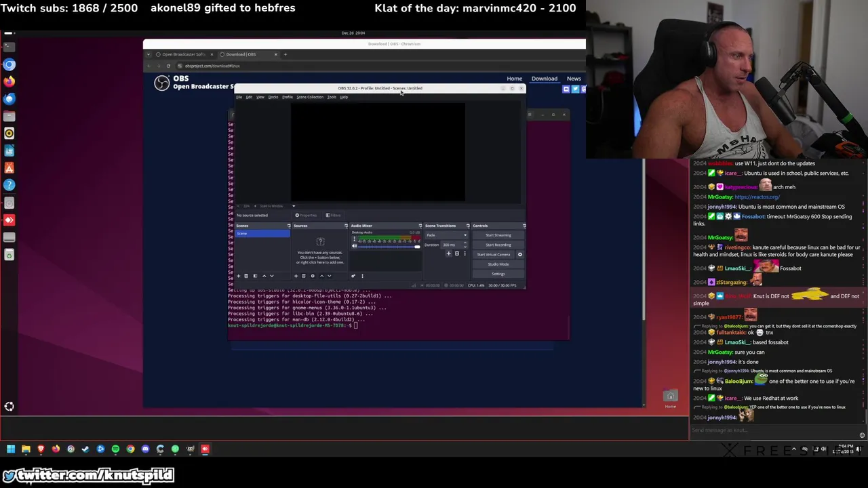Move source up in the Sources toolbar
Screen dimensions: 868x488
tap(321, 276)
